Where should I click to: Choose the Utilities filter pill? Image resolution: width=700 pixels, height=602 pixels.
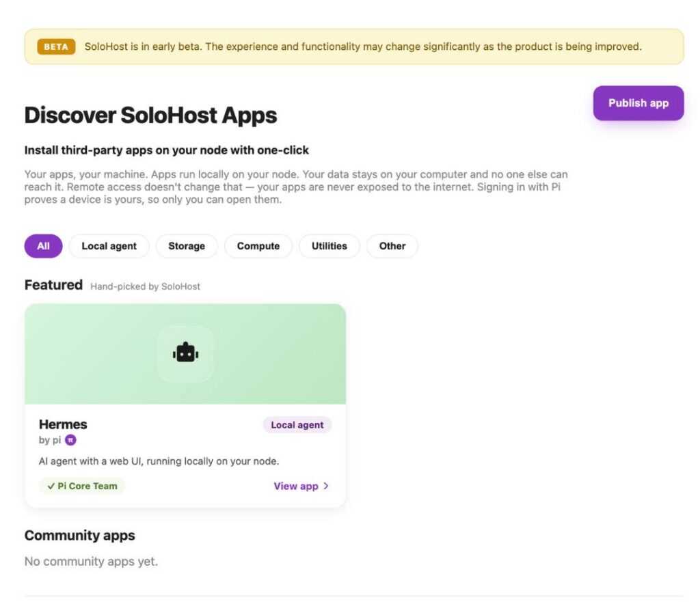tap(329, 246)
